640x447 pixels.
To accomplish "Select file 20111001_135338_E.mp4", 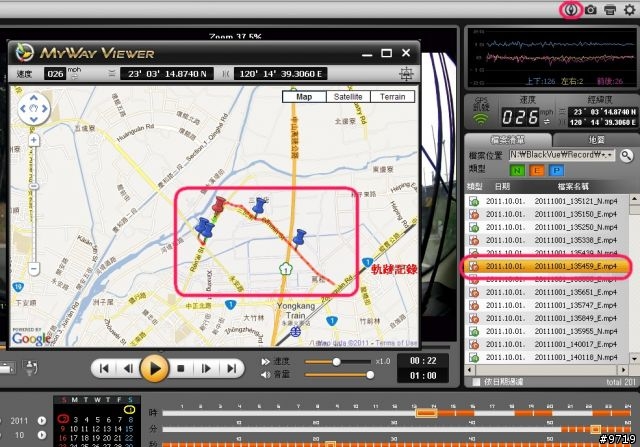I will 547,240.
